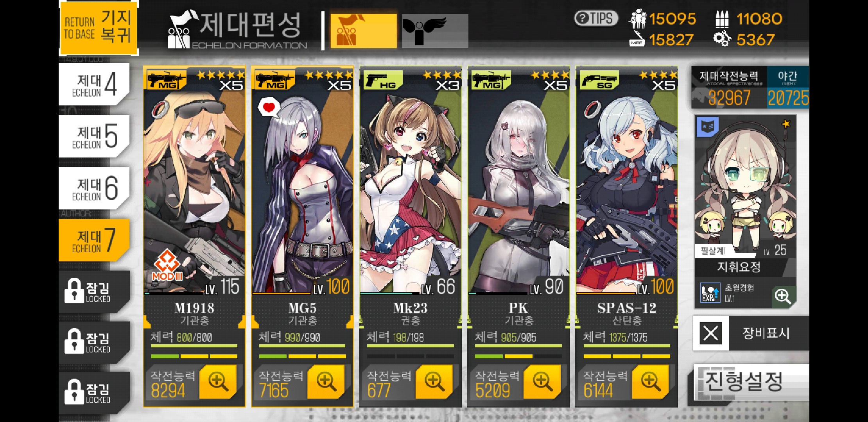Expand the last locked echelon slot

(94, 392)
